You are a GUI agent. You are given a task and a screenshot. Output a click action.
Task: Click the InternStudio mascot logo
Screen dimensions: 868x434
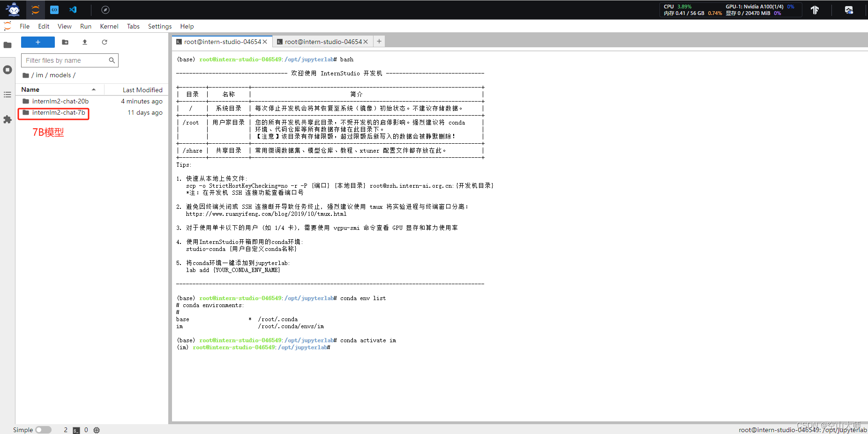[x=13, y=9]
